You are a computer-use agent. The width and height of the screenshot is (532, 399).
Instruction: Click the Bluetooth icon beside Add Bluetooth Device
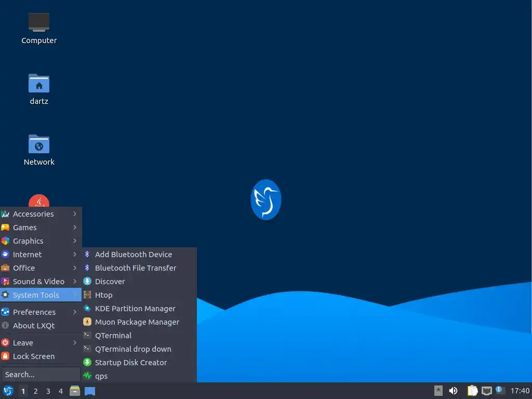(87, 254)
